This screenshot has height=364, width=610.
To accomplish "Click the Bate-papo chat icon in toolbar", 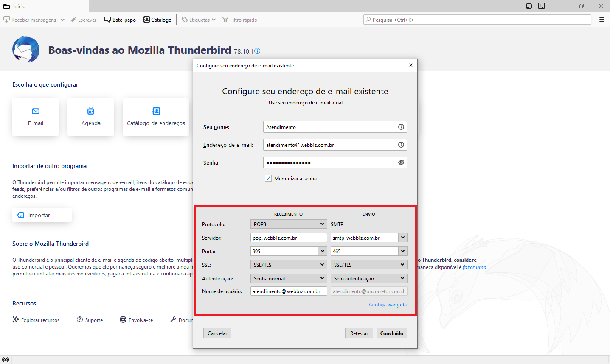I will click(107, 20).
